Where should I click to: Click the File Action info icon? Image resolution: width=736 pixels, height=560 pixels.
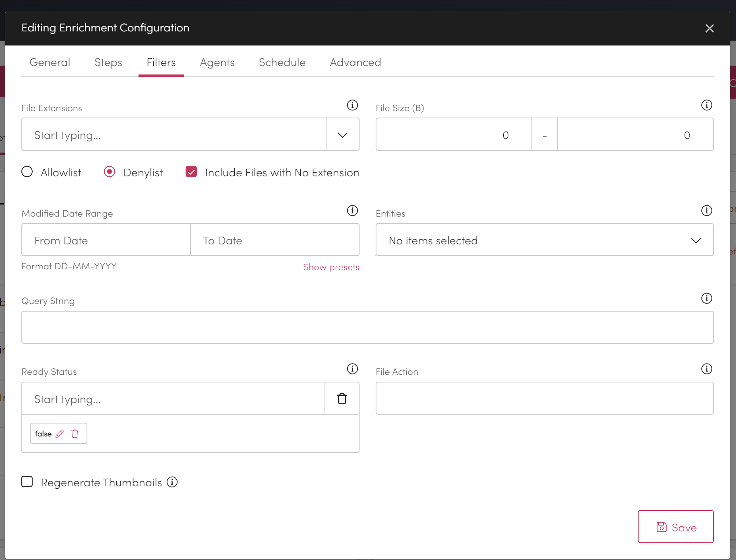point(707,369)
